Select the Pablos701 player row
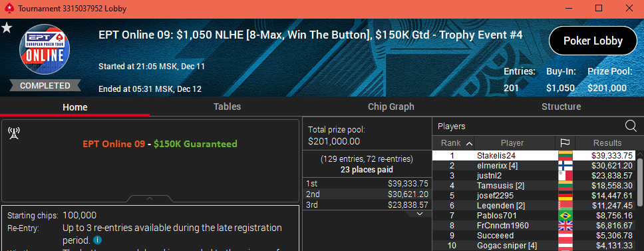This screenshot has height=251, width=644. coord(534,215)
